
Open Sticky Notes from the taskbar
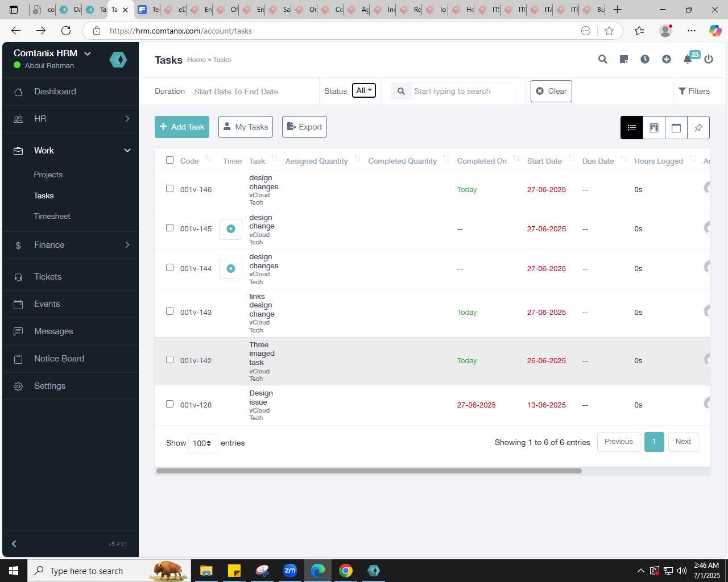pos(234,571)
